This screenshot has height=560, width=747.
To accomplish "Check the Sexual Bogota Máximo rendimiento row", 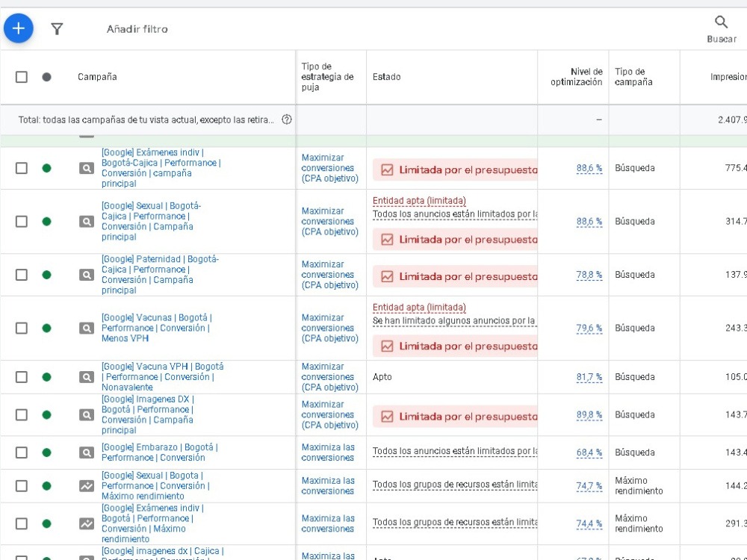I will (22, 486).
